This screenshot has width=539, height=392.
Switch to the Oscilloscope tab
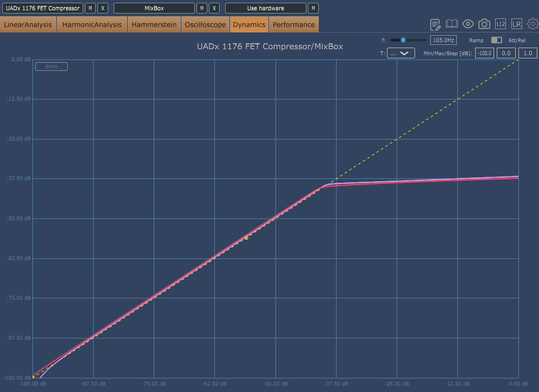205,24
